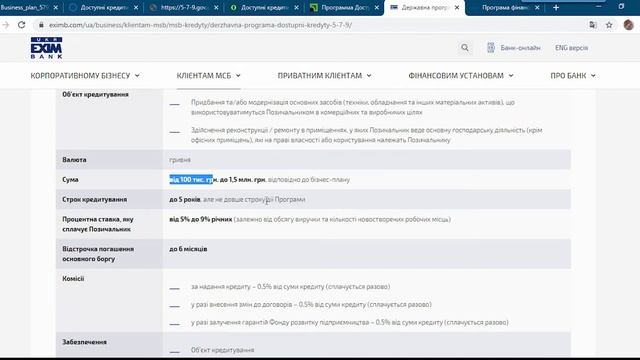Click the до 5 років value
The width and height of the screenshot is (640, 360).
pos(184,200)
